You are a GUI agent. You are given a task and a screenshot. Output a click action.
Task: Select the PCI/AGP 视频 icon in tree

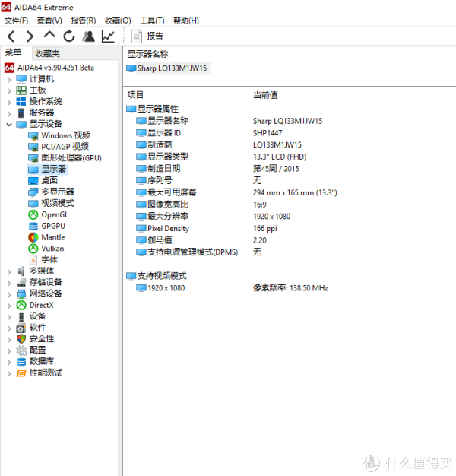(33, 147)
